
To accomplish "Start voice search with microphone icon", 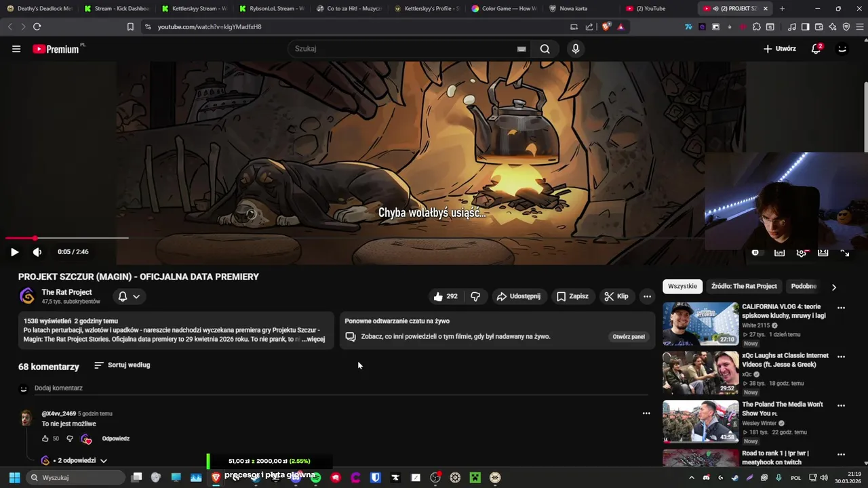I will [576, 49].
